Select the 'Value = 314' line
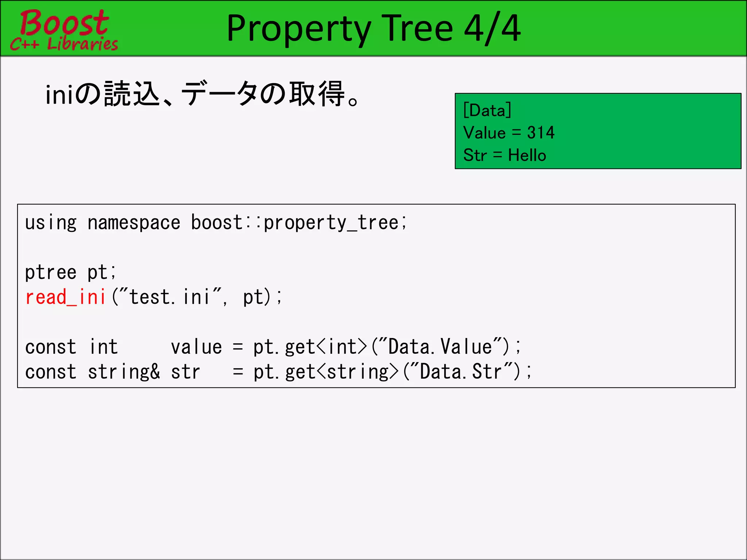747x560 pixels. (x=509, y=132)
